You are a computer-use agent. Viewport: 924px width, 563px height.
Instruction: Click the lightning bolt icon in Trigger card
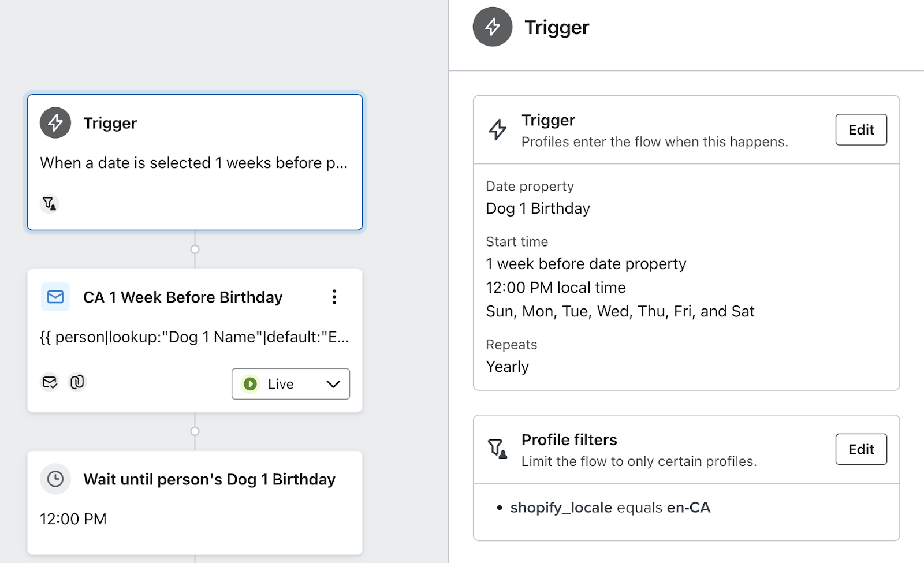tap(55, 122)
